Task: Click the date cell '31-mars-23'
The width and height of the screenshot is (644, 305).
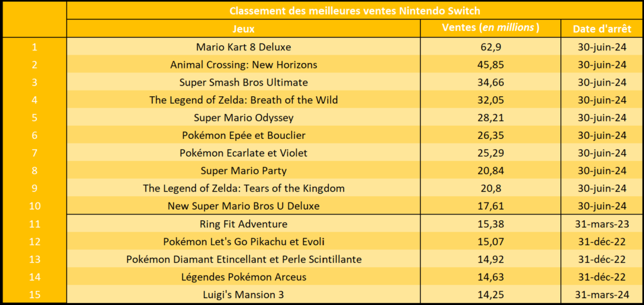Action: point(602,224)
